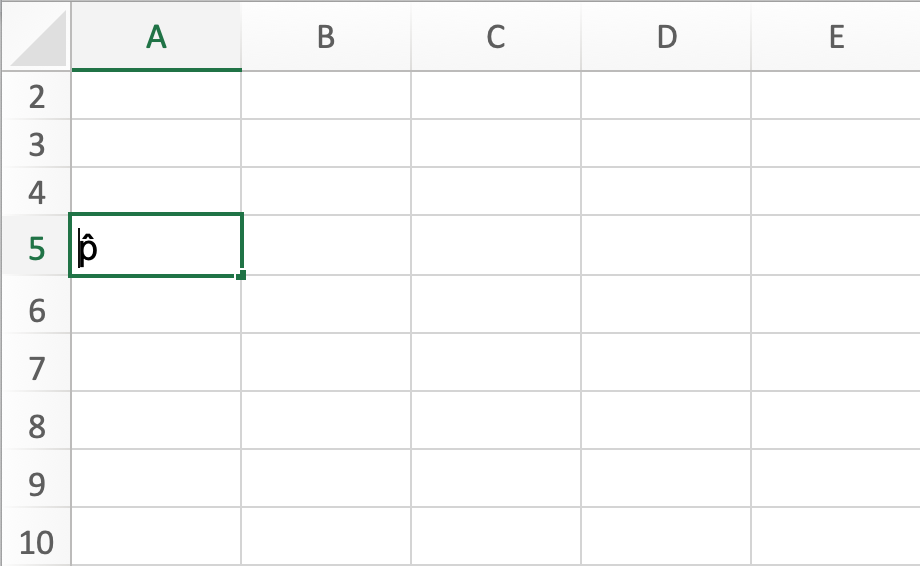Select row 7 header

36,362
